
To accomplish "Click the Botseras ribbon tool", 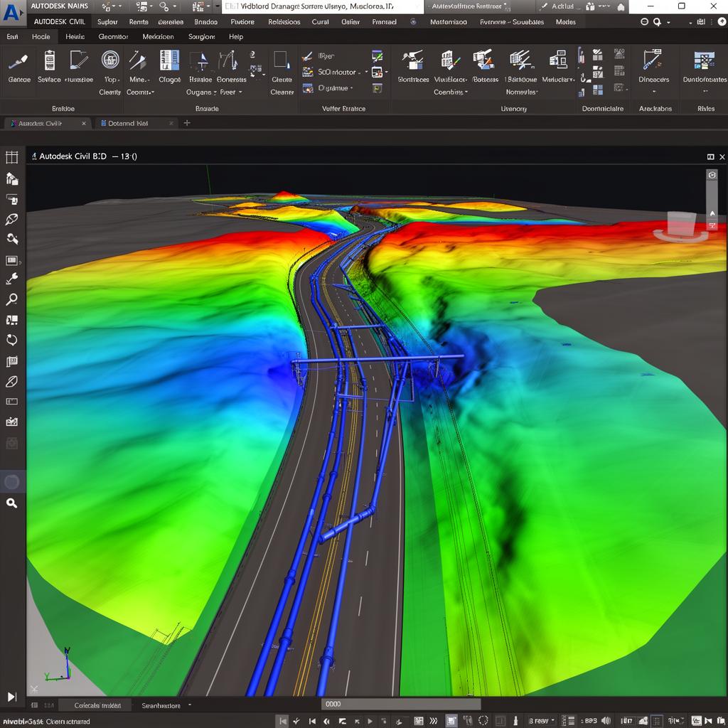I will [x=484, y=67].
